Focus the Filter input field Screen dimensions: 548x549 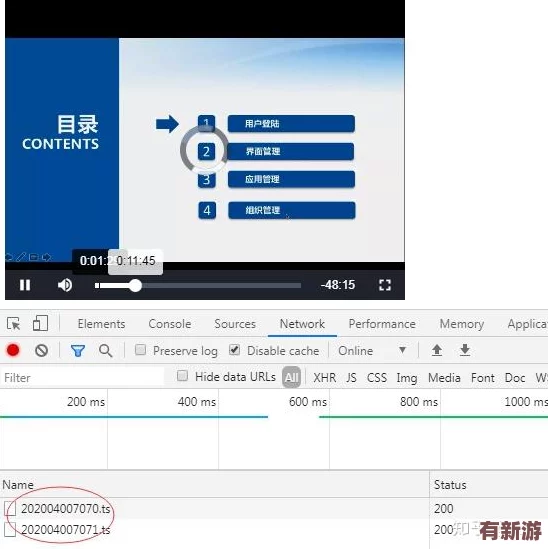[82, 377]
